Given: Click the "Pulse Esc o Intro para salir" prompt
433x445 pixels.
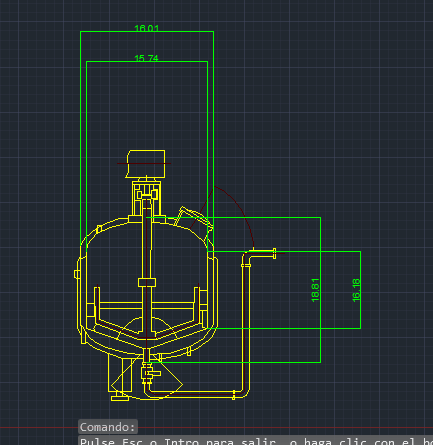Looking at the screenshot, I should [178, 441].
